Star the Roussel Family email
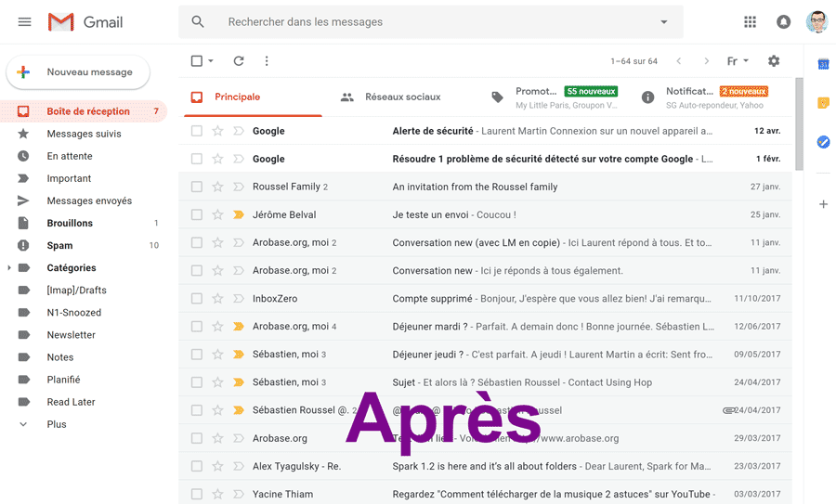 click(217, 187)
